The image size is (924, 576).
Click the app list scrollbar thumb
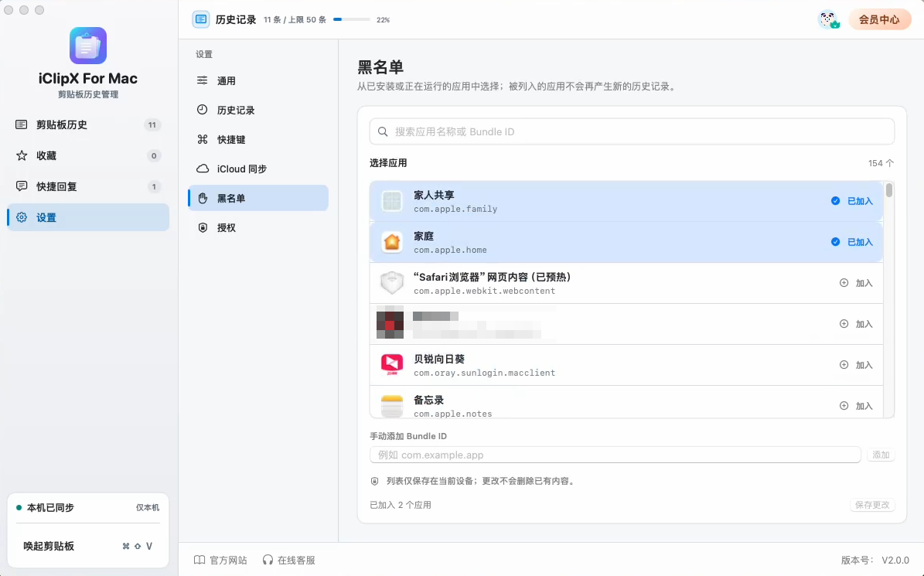coord(889,190)
